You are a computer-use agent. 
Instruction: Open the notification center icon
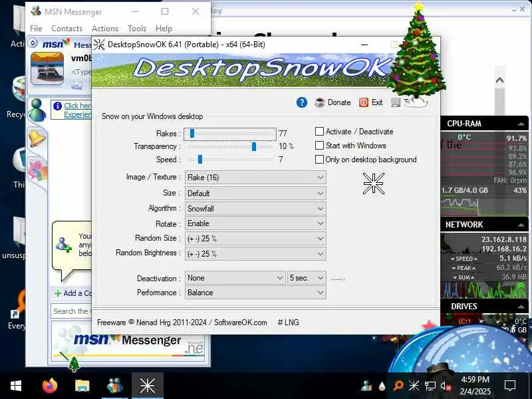(x=510, y=386)
